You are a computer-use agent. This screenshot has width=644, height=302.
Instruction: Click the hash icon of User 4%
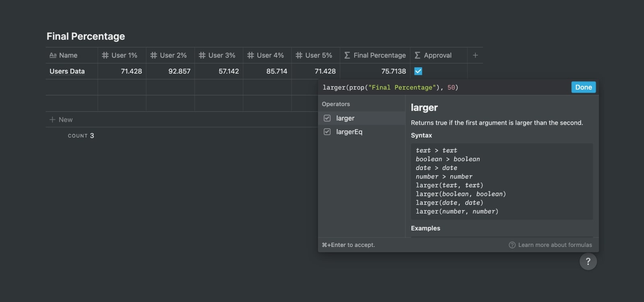(250, 55)
